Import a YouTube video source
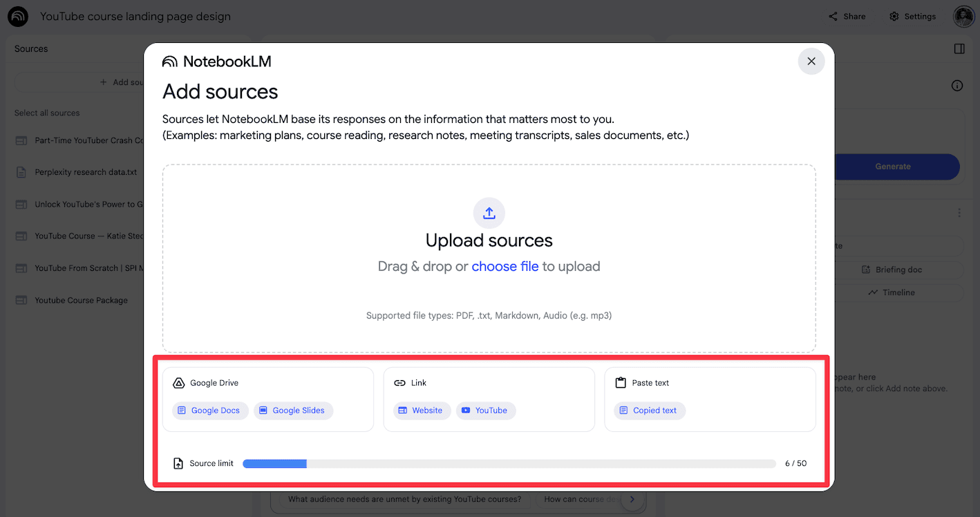The image size is (980, 517). 486,410
